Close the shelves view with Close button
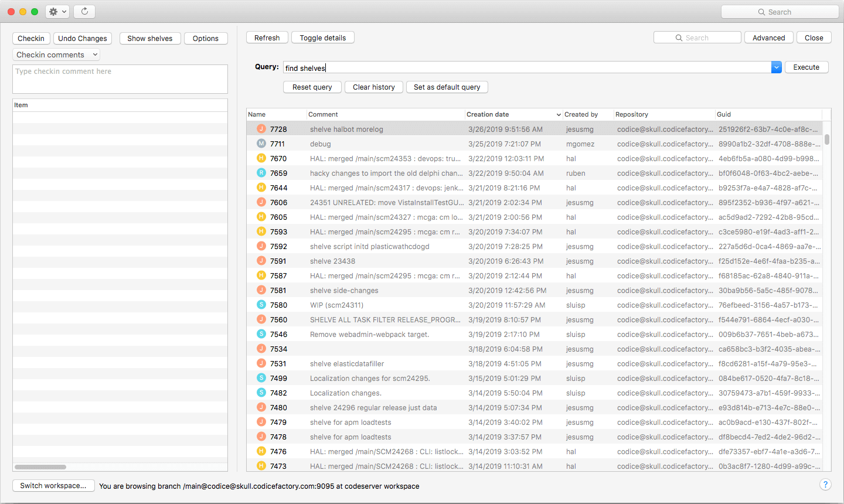This screenshot has height=504, width=844. 814,38
